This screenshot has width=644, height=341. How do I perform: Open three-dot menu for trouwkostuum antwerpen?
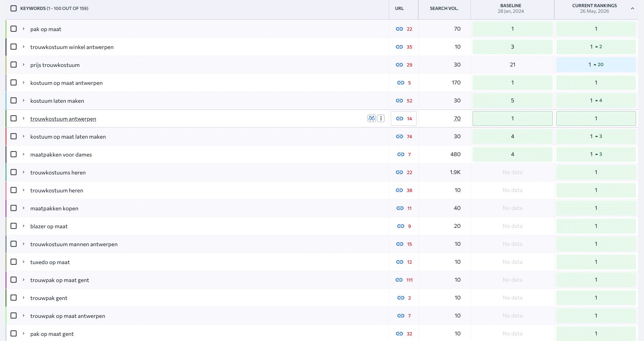click(x=381, y=118)
